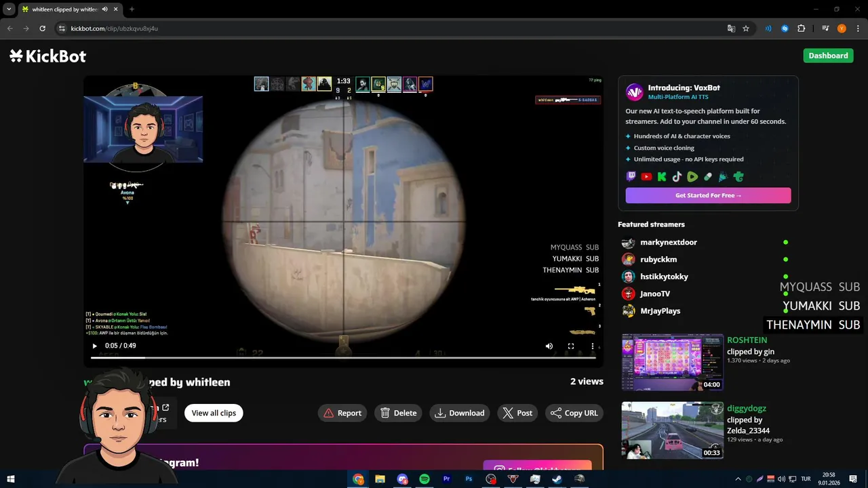Close the whitleen clip tab

116,9
